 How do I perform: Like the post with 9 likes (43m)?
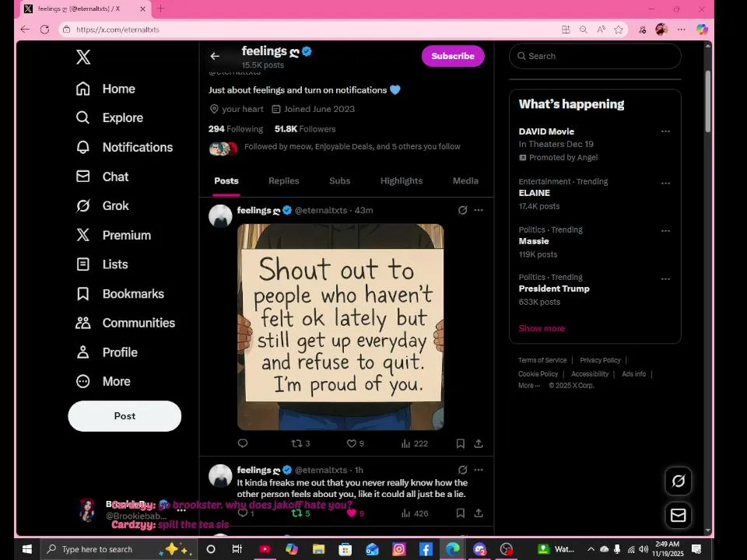(356, 443)
